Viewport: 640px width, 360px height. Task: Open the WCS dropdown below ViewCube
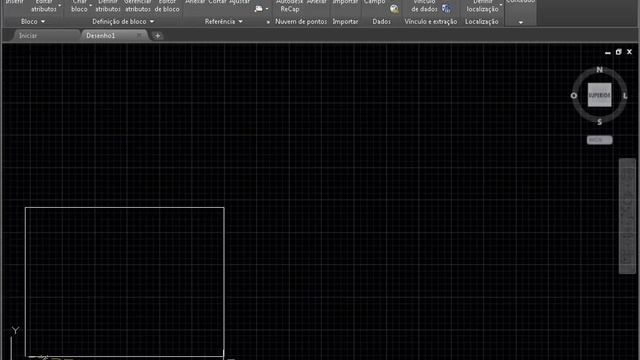[599, 140]
